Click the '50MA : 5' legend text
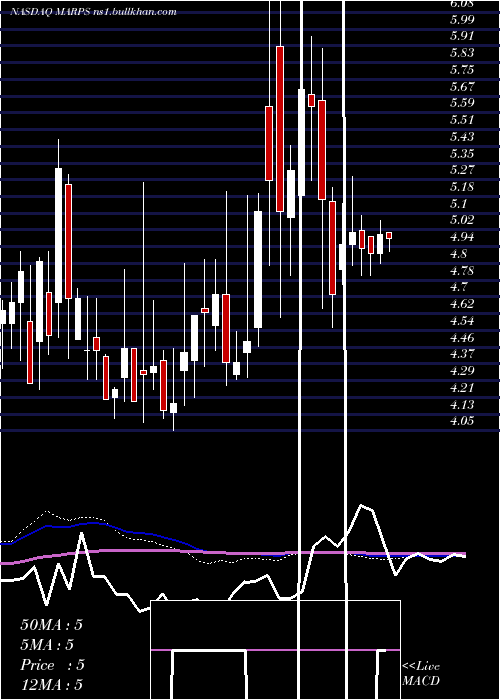Screen dimensions: 500x700 51,625
